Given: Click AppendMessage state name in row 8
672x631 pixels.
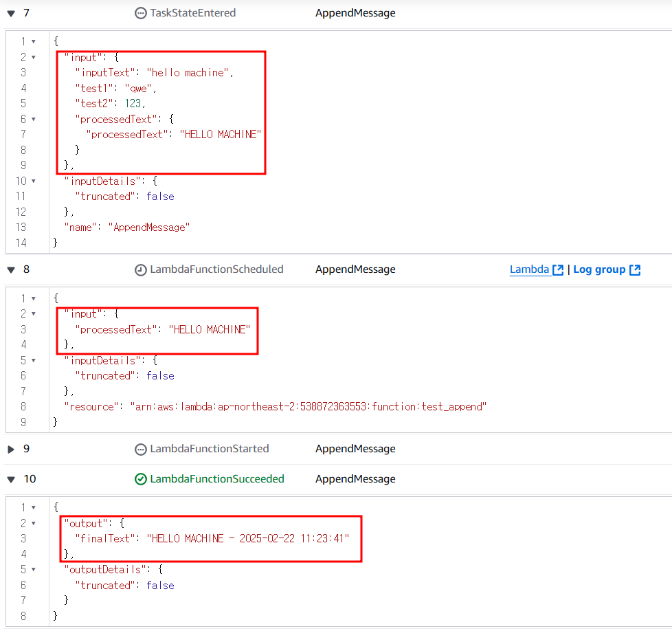Looking at the screenshot, I should (x=355, y=269).
